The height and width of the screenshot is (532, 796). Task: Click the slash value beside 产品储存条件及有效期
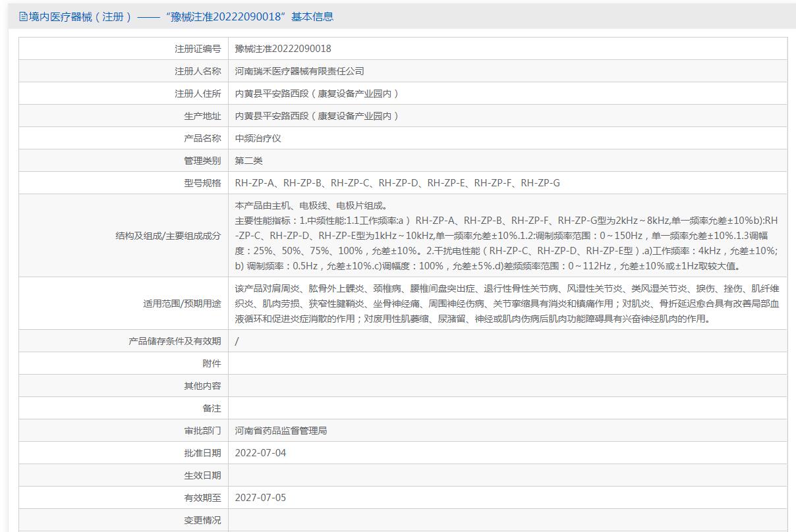tap(237, 341)
